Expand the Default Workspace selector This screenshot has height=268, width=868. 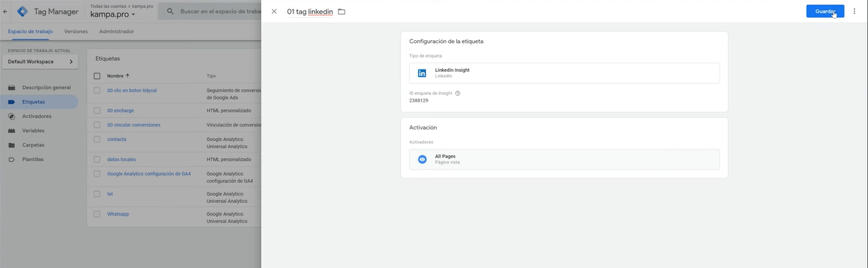(40, 62)
